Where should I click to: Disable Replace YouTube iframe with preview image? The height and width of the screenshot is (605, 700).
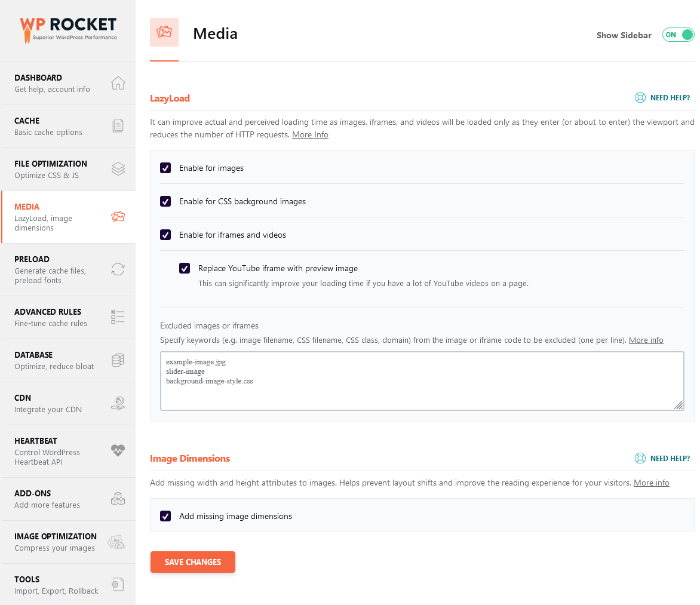tap(185, 268)
